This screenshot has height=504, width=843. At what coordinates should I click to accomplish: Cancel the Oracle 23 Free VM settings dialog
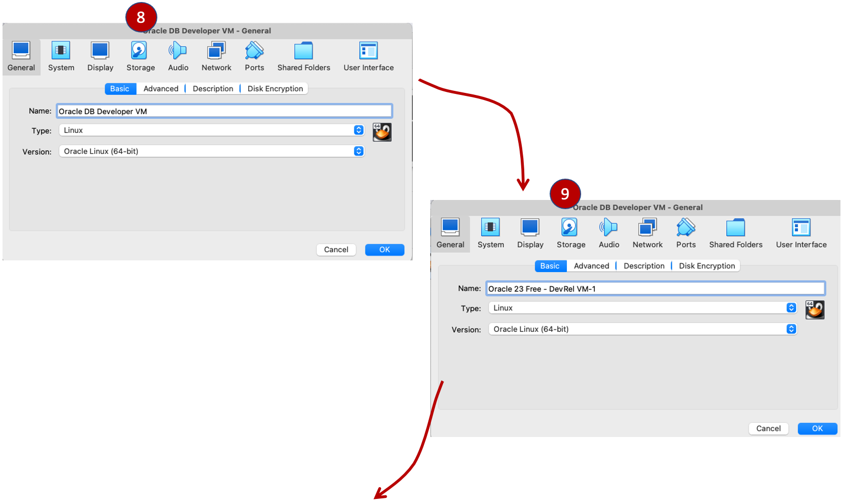point(768,428)
